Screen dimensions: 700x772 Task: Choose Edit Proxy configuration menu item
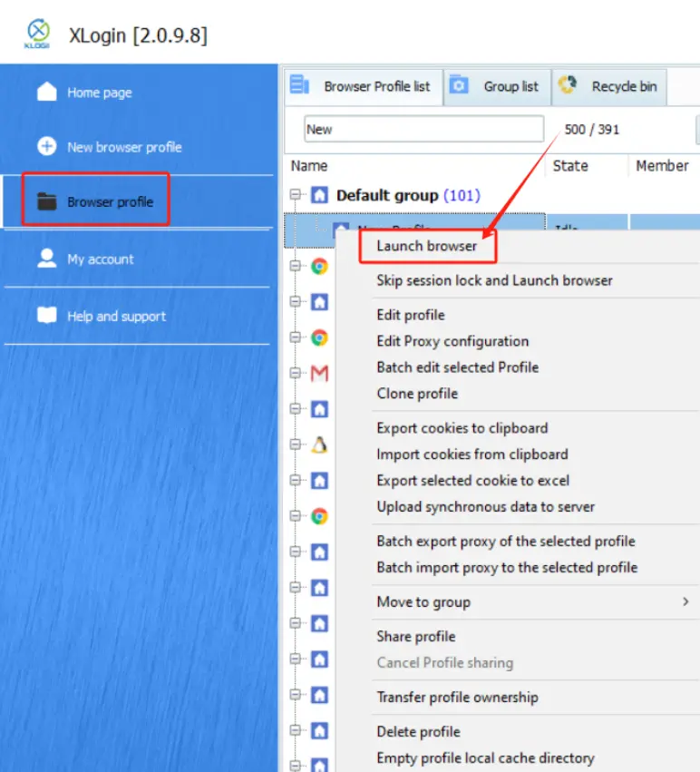pyautogui.click(x=452, y=341)
